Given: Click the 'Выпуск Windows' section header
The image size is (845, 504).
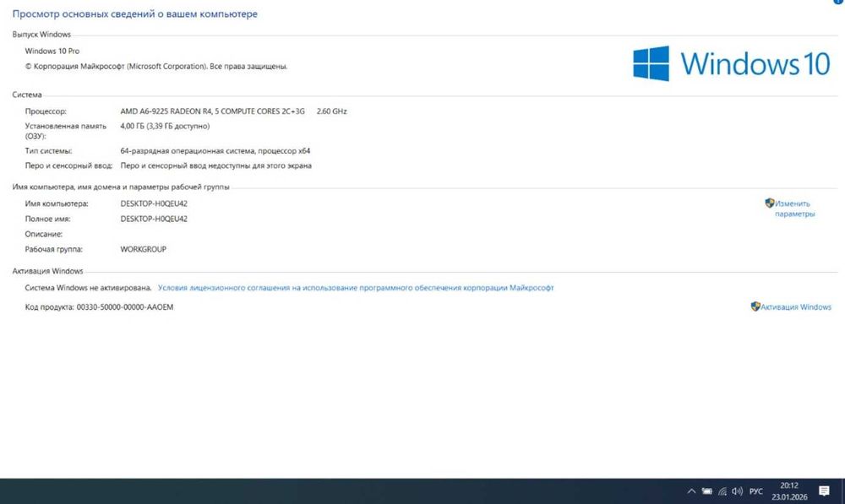Looking at the screenshot, I should coord(41,35).
